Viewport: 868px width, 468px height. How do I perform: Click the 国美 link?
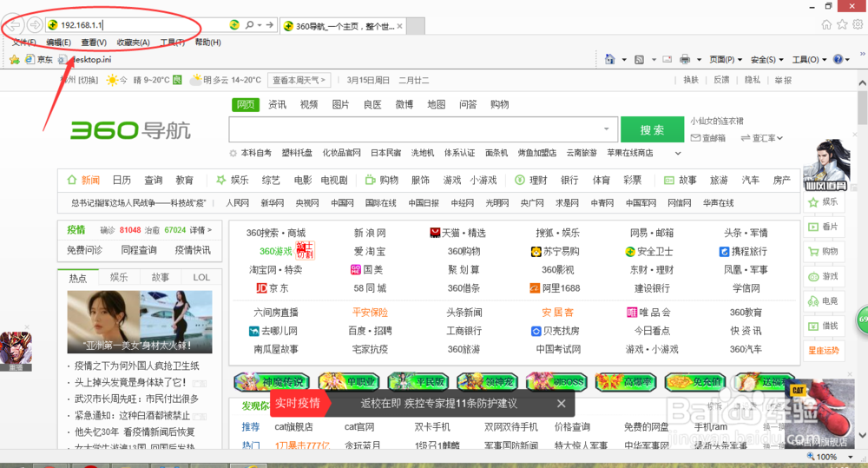[x=367, y=270]
